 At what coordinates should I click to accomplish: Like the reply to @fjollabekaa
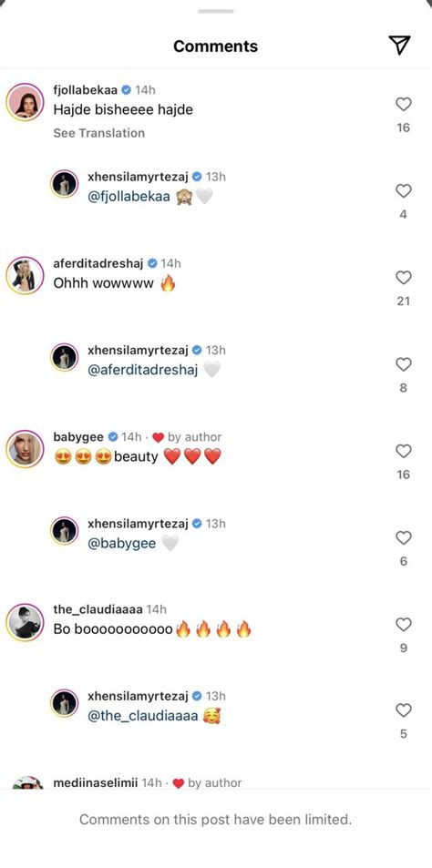click(x=404, y=191)
